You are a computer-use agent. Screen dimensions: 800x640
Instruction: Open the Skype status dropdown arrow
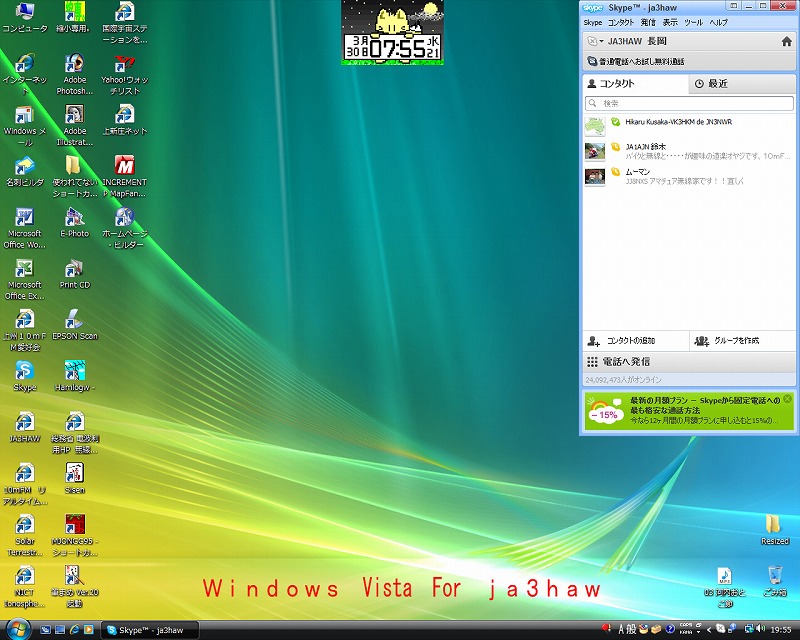point(602,41)
